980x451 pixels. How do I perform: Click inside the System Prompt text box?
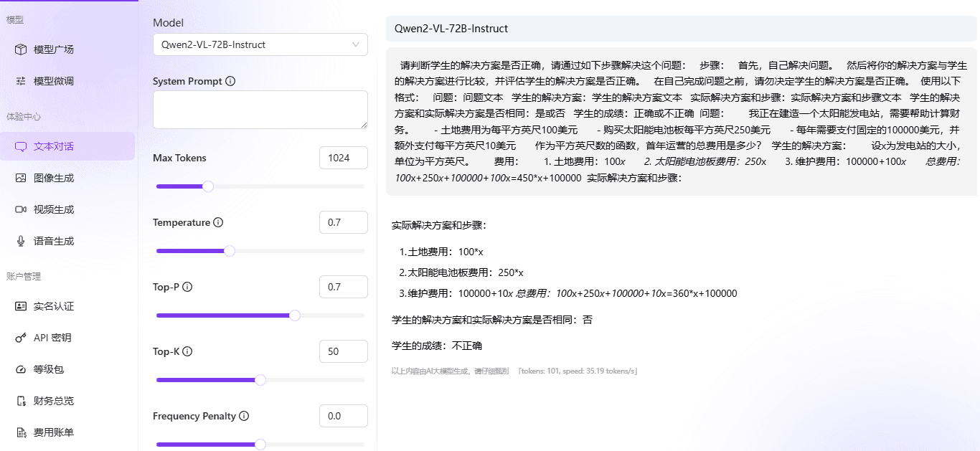click(260, 109)
